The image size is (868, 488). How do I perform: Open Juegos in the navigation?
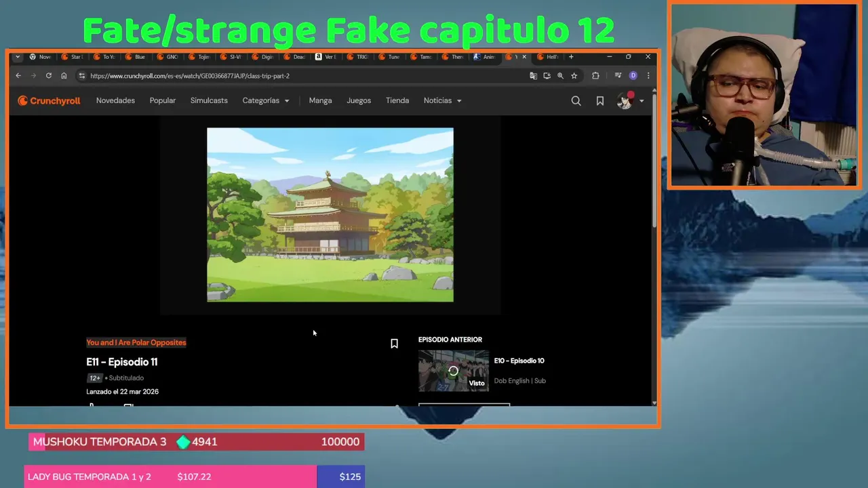pos(359,101)
